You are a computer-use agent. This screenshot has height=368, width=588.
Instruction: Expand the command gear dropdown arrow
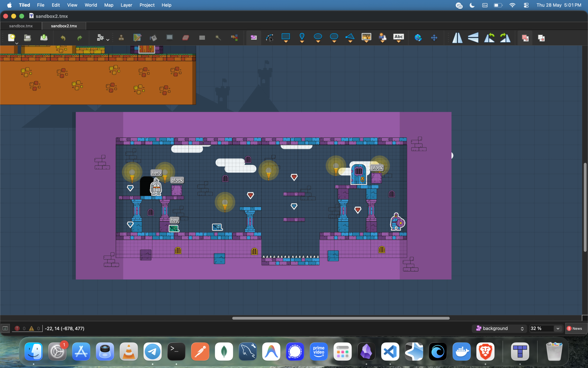[x=108, y=39]
